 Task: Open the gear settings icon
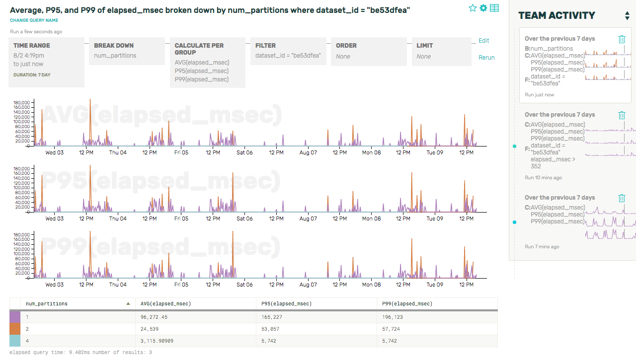click(x=483, y=8)
